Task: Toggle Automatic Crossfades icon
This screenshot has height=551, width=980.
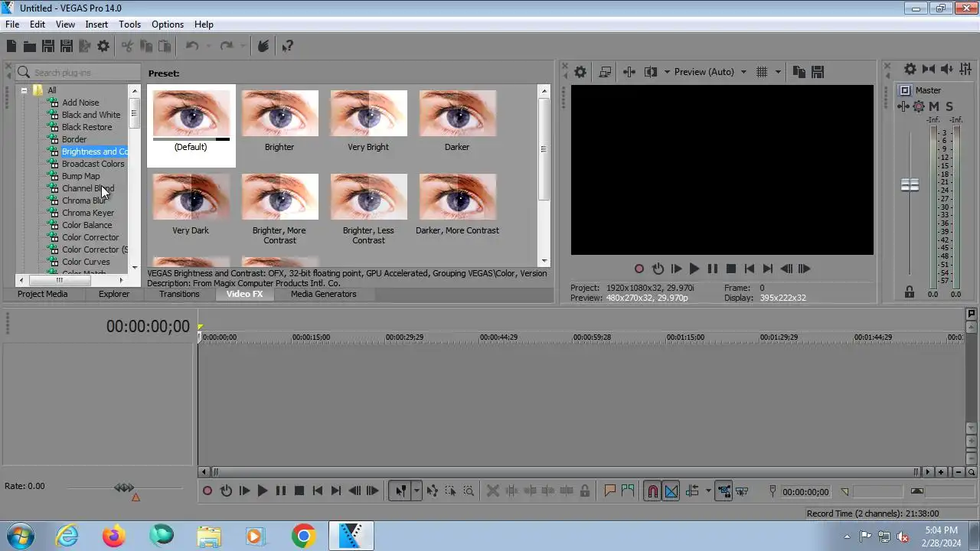Action: (x=671, y=491)
